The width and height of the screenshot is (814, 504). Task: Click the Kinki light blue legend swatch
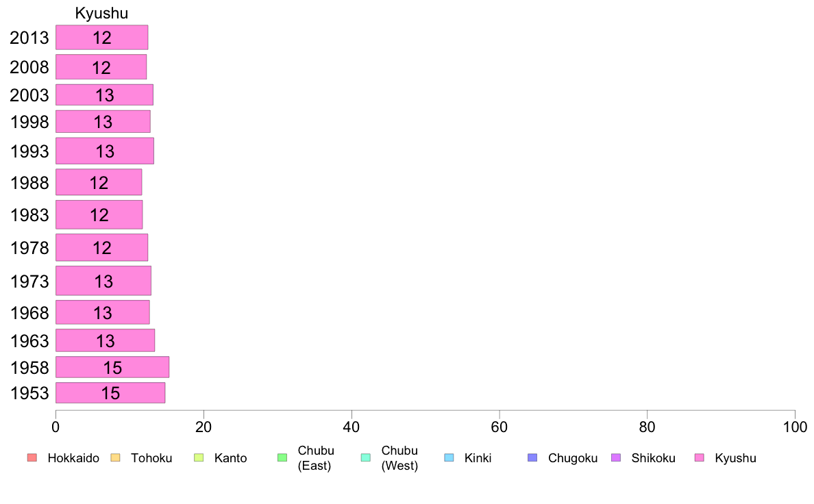(449, 458)
